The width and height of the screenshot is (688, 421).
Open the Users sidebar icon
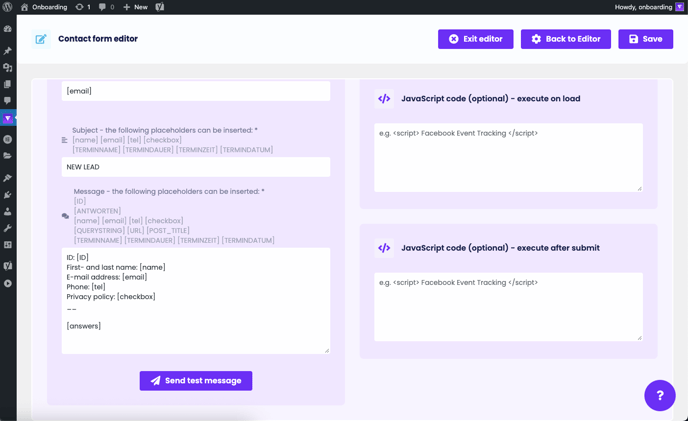click(7, 212)
